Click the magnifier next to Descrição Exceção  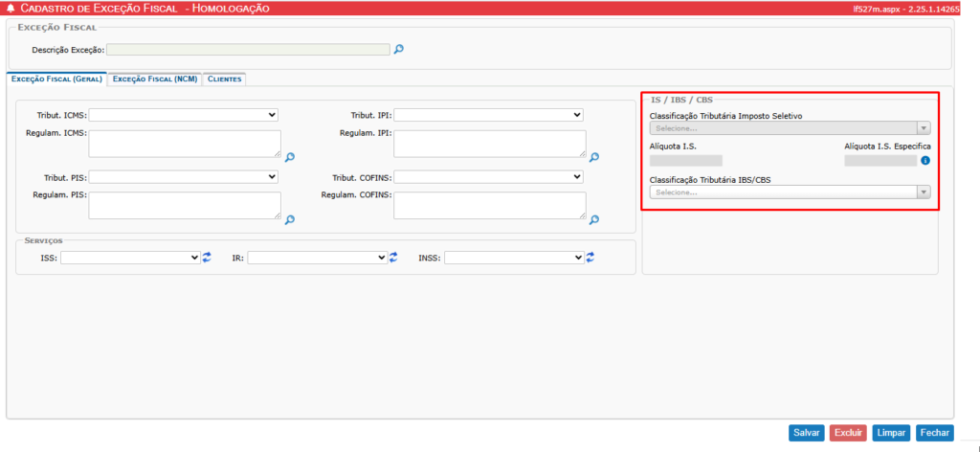(x=399, y=50)
